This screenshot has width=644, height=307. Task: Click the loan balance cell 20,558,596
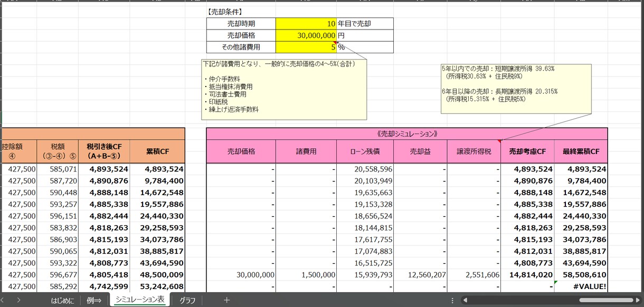click(365, 169)
